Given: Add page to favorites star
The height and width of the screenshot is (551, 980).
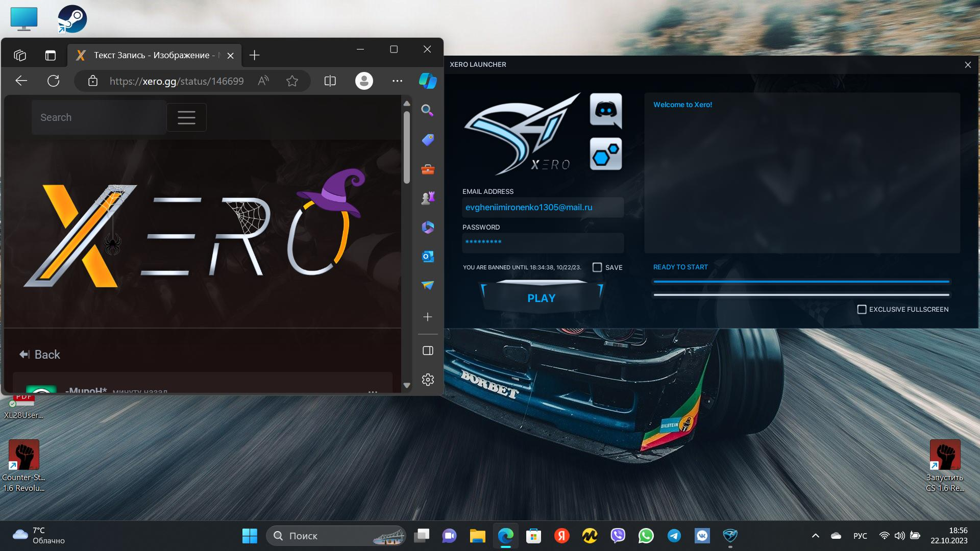Looking at the screenshot, I should click(292, 81).
